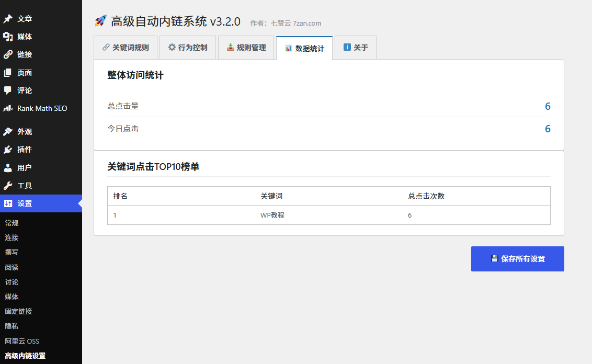Click the author text 七赞云 7zan.com
Image resolution: width=592 pixels, height=364 pixels.
pyautogui.click(x=296, y=23)
